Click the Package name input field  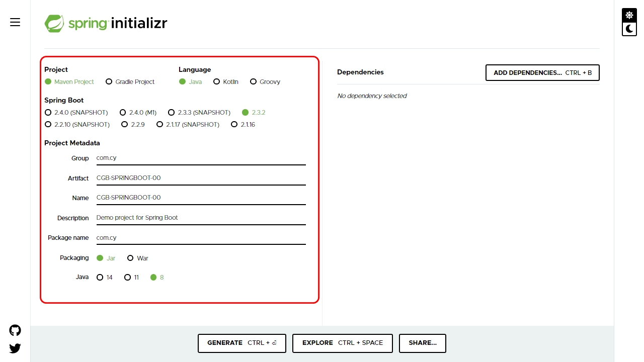[201, 238]
